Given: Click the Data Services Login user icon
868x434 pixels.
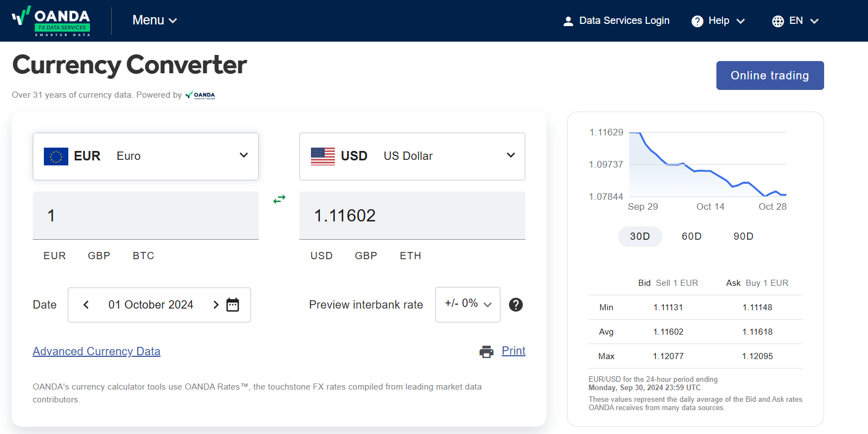Looking at the screenshot, I should pyautogui.click(x=568, y=21).
